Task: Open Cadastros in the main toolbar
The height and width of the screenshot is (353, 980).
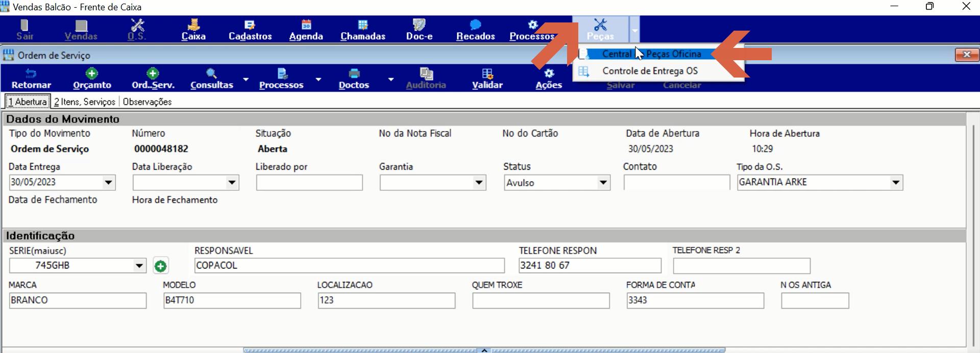Action: tap(250, 30)
